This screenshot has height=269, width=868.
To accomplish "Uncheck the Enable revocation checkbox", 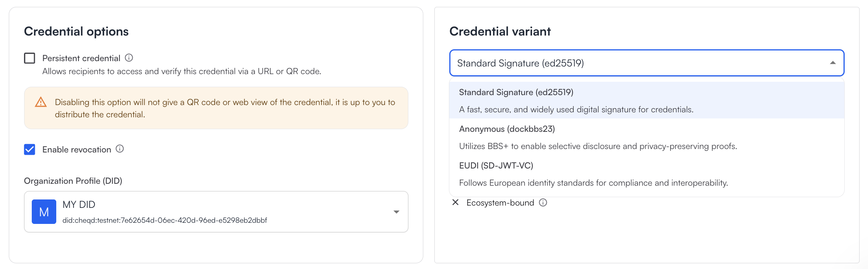I will tap(29, 149).
